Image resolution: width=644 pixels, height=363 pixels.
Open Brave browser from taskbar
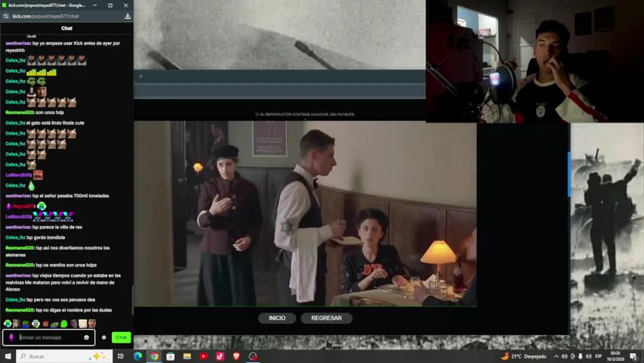click(x=236, y=356)
